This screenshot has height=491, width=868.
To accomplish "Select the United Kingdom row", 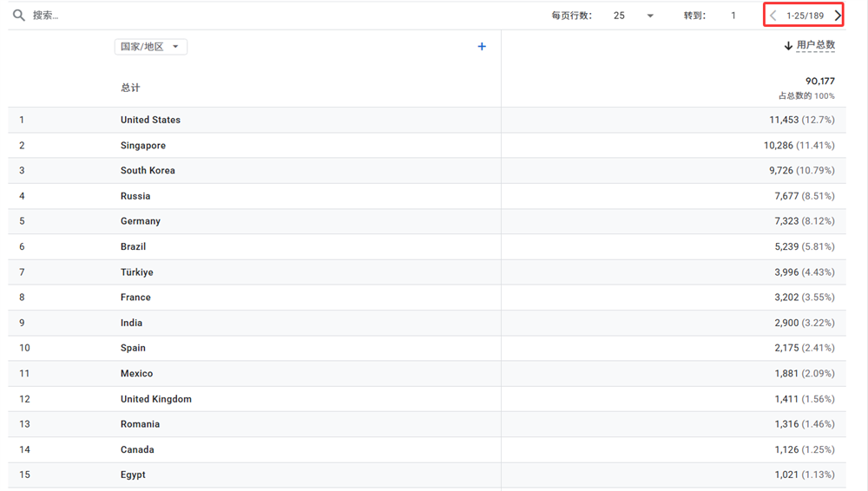I will point(427,399).
